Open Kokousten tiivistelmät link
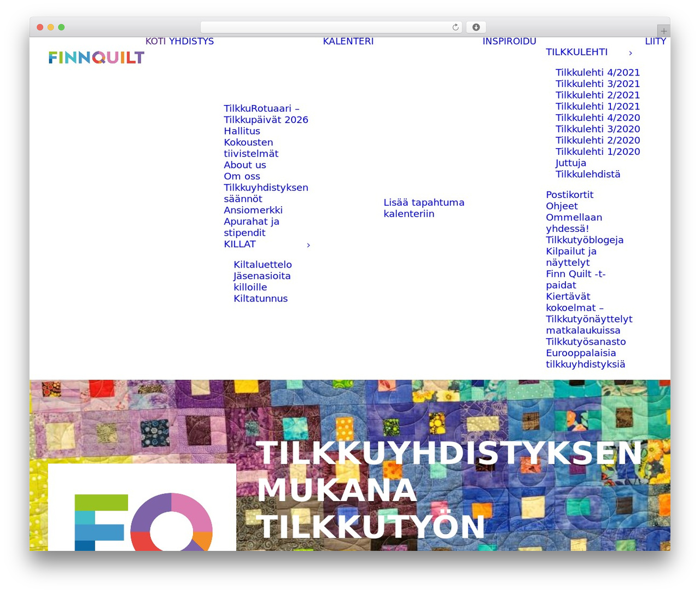The height and width of the screenshot is (593, 700). point(251,148)
